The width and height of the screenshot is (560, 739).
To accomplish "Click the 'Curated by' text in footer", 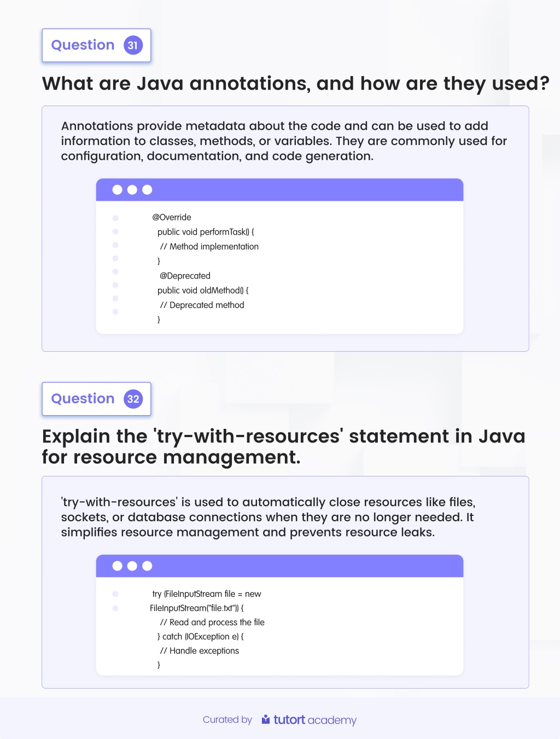I will (x=227, y=720).
